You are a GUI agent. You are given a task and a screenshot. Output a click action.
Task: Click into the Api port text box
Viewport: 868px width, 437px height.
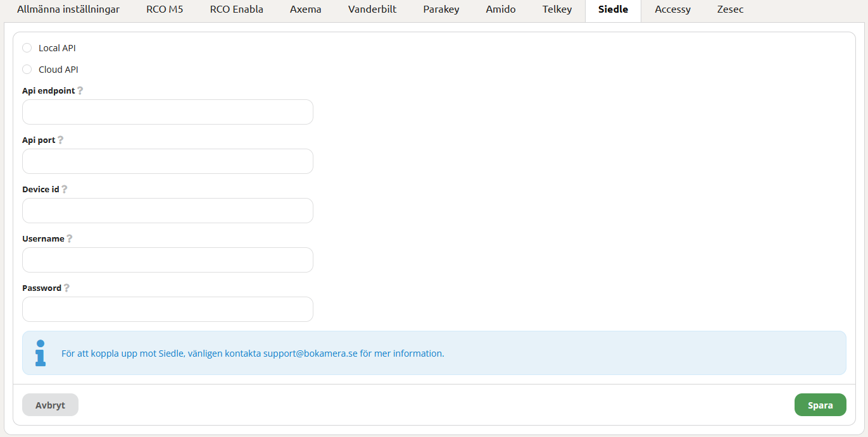pos(168,161)
